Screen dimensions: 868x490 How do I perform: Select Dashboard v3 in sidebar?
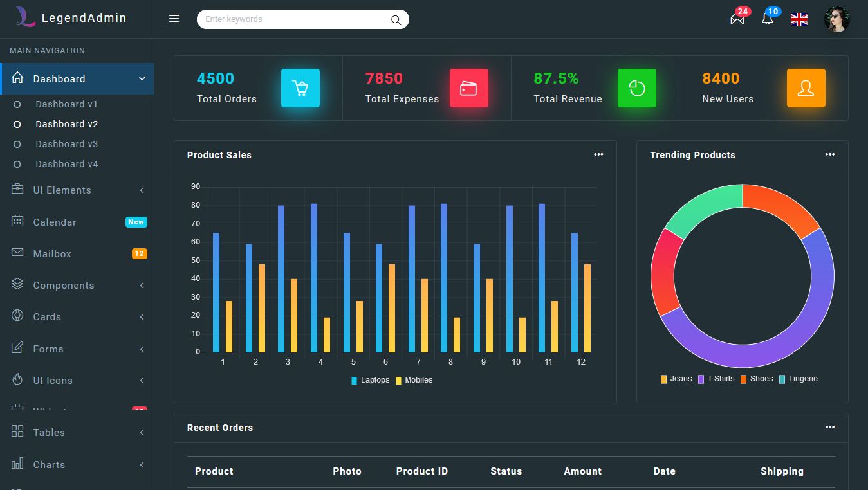pyautogui.click(x=66, y=144)
